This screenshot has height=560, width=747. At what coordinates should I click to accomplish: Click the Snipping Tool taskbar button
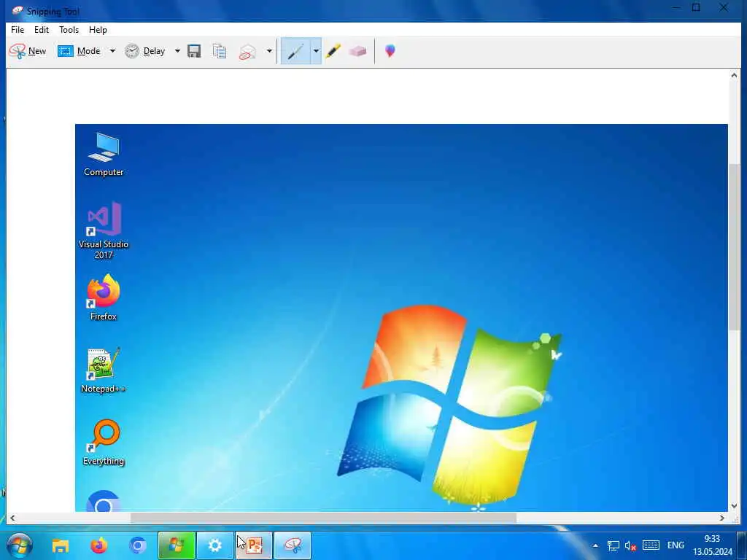[x=293, y=545]
